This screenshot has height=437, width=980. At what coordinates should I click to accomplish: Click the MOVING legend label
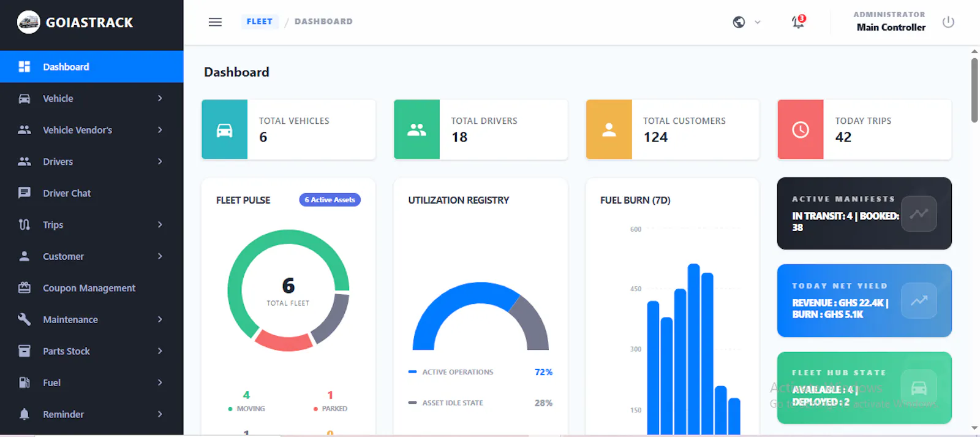pos(251,409)
